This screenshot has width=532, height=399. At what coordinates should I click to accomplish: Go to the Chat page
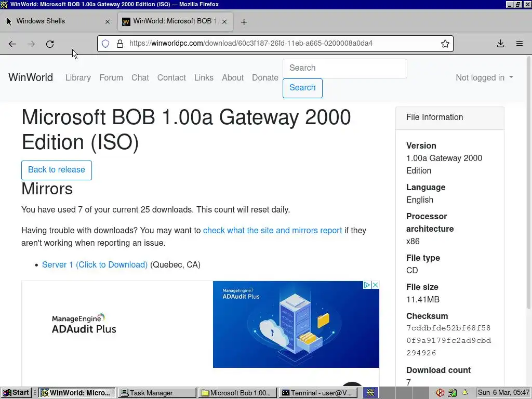[140, 78]
